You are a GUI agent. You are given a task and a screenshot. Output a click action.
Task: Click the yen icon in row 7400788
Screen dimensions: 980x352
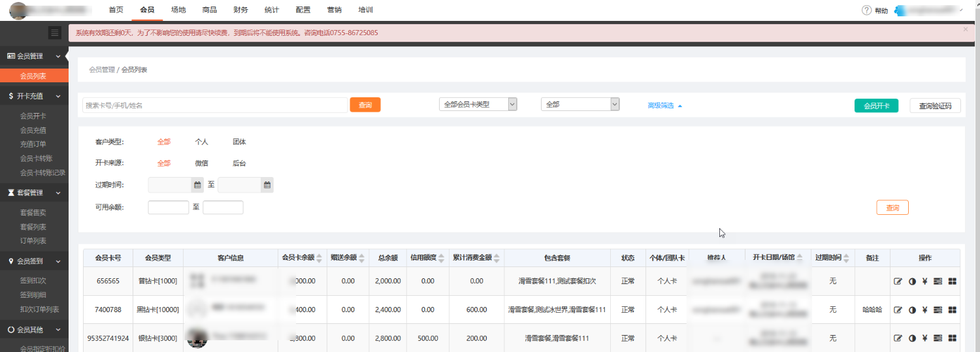pos(924,310)
